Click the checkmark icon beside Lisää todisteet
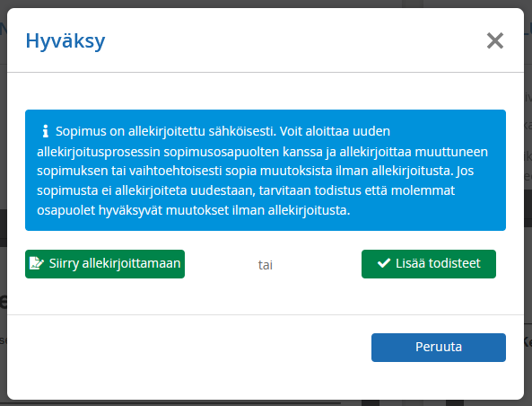Screen dimensions: 532x406 (384, 263)
